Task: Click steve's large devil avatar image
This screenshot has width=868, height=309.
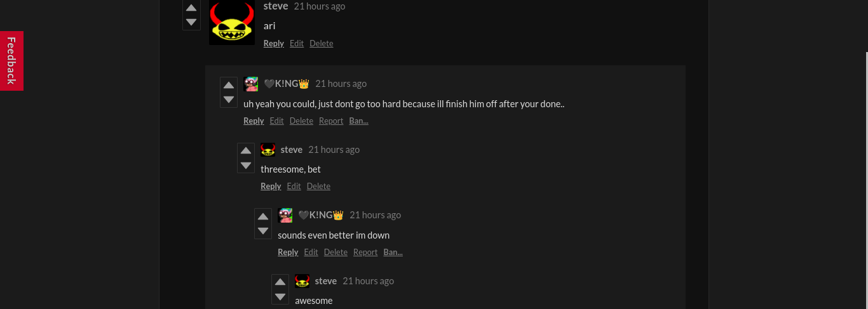Action: point(232,22)
